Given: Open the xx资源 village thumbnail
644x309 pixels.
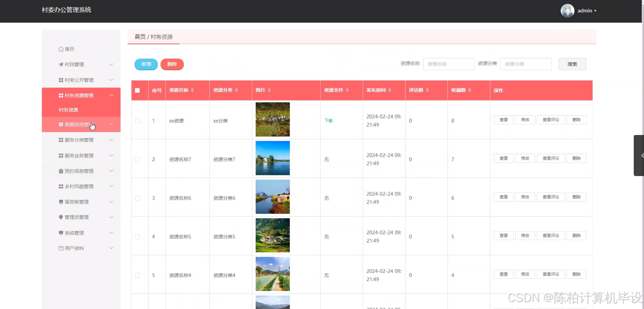Looking at the screenshot, I should (x=273, y=119).
